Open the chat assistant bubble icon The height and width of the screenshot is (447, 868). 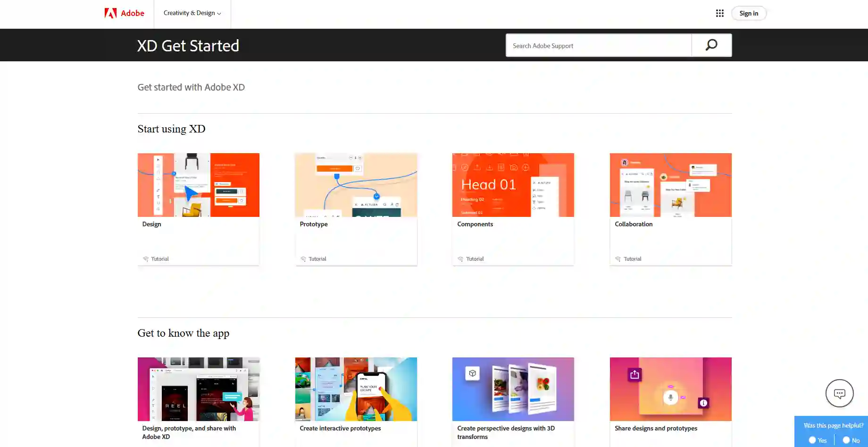click(x=839, y=393)
